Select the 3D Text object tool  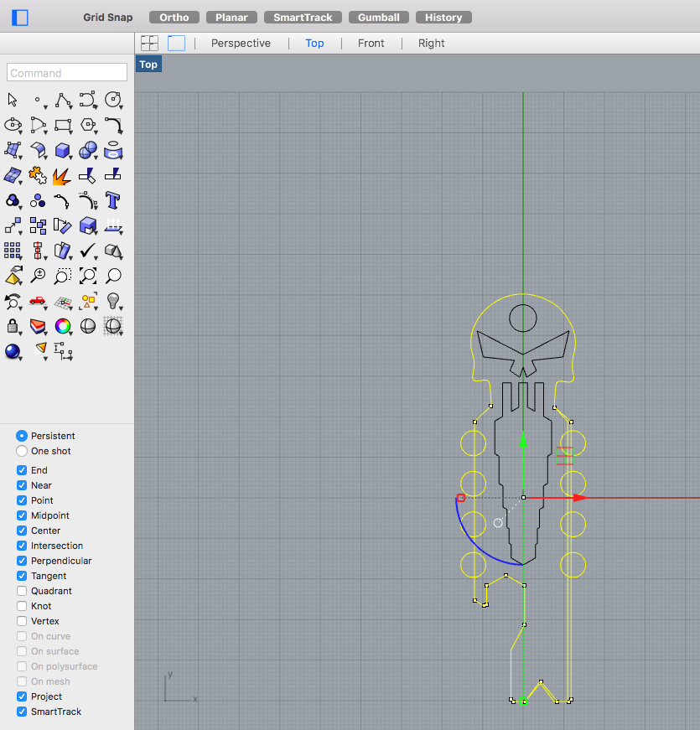[x=112, y=200]
